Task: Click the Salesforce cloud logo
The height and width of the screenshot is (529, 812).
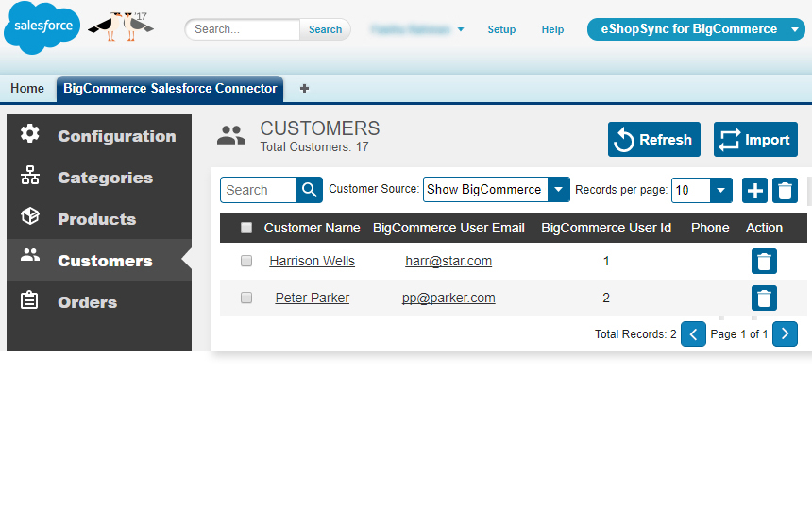Action: click(42, 27)
